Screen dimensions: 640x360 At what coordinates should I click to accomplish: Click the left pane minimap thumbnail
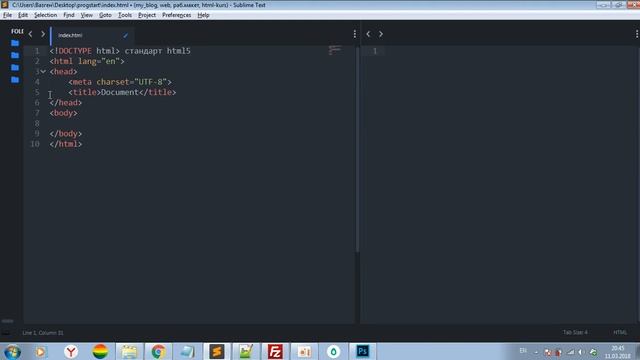(x=335, y=50)
